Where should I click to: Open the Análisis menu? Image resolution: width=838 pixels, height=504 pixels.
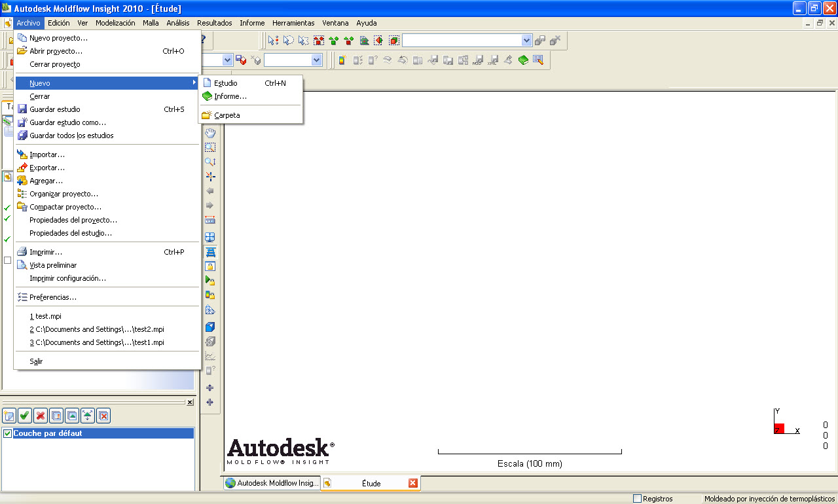178,23
